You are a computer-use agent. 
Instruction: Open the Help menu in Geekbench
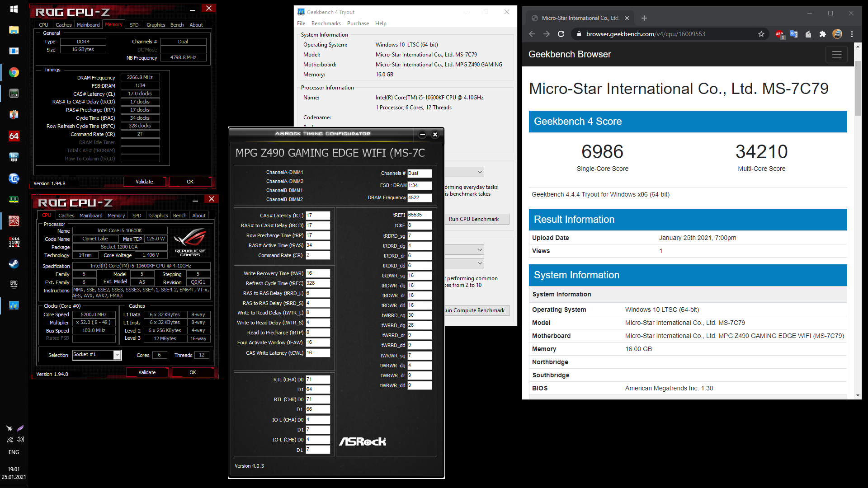pyautogui.click(x=381, y=23)
